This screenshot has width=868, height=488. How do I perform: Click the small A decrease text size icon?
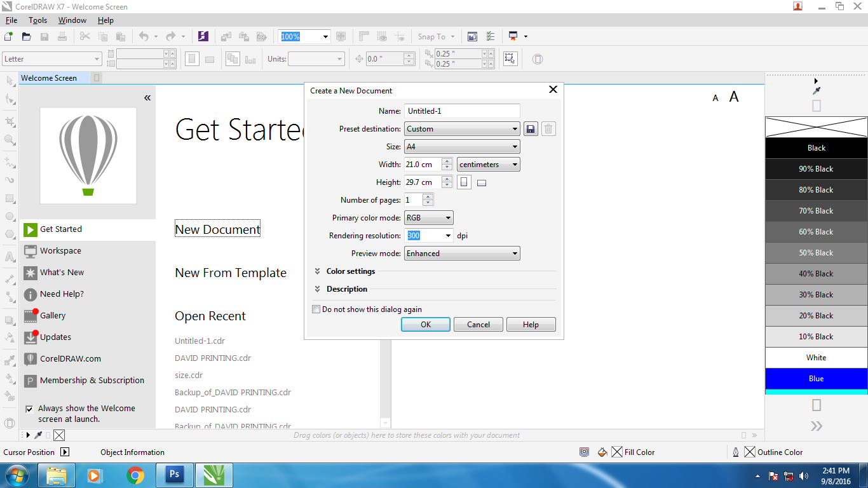point(715,98)
